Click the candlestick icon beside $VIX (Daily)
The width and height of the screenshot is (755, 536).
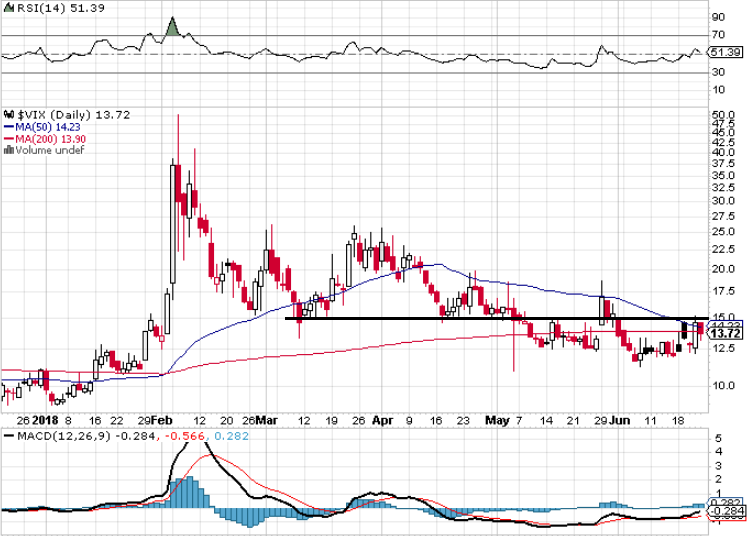click(9, 115)
